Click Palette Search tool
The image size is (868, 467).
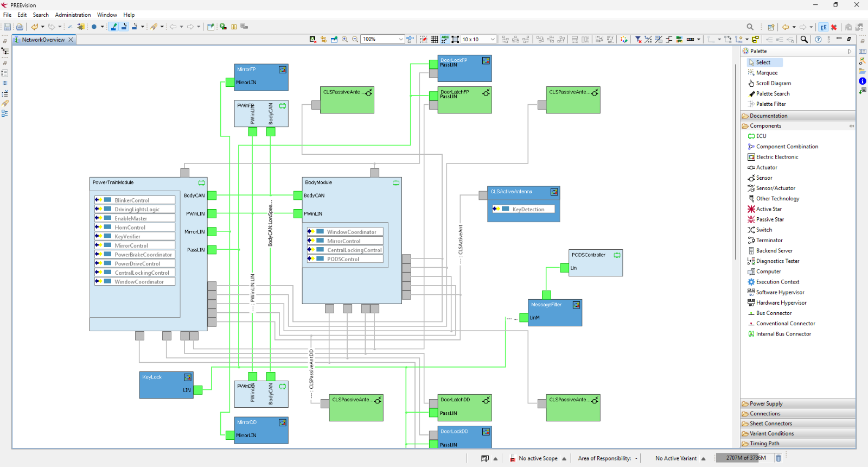pos(769,93)
